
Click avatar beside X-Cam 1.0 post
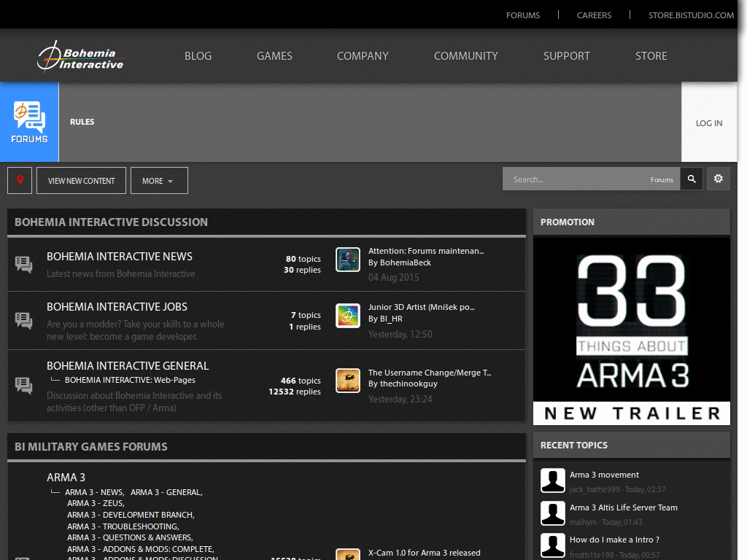pos(348,555)
